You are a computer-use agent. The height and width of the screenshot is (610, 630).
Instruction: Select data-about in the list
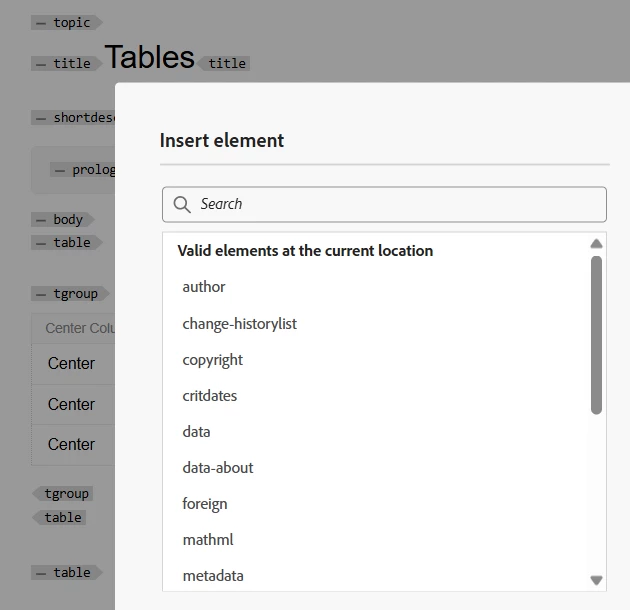point(217,468)
